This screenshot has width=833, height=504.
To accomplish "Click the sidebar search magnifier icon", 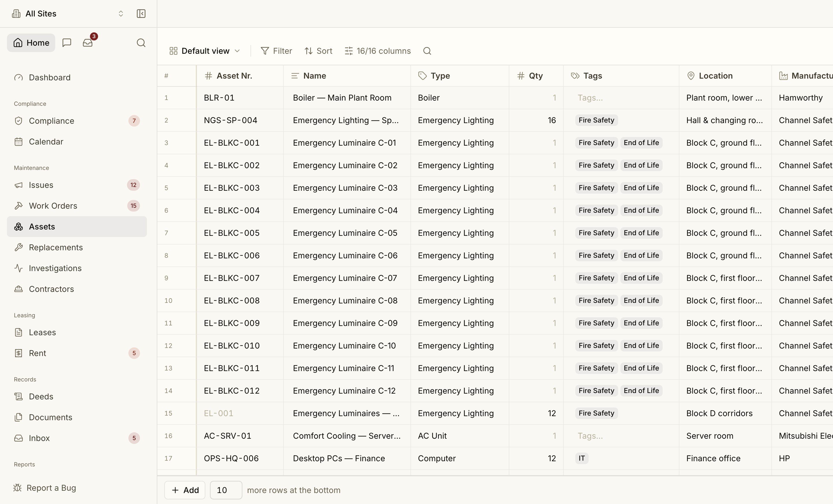I will (141, 42).
